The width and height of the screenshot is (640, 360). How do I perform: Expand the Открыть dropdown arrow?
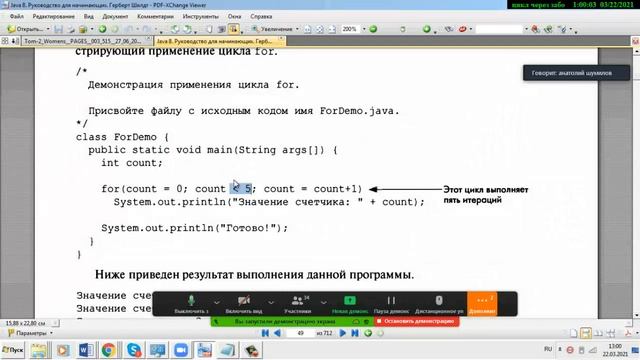click(x=48, y=29)
